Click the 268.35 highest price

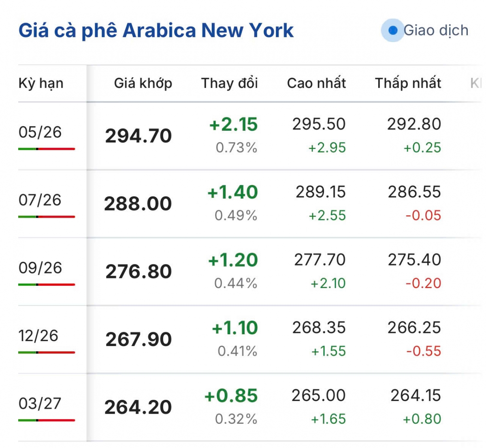(x=319, y=328)
